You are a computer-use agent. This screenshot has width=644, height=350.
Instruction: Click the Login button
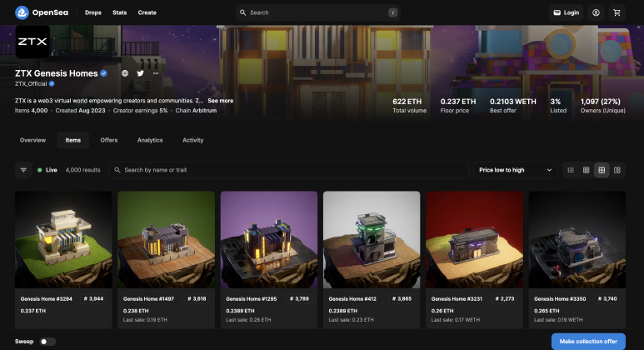tap(567, 12)
